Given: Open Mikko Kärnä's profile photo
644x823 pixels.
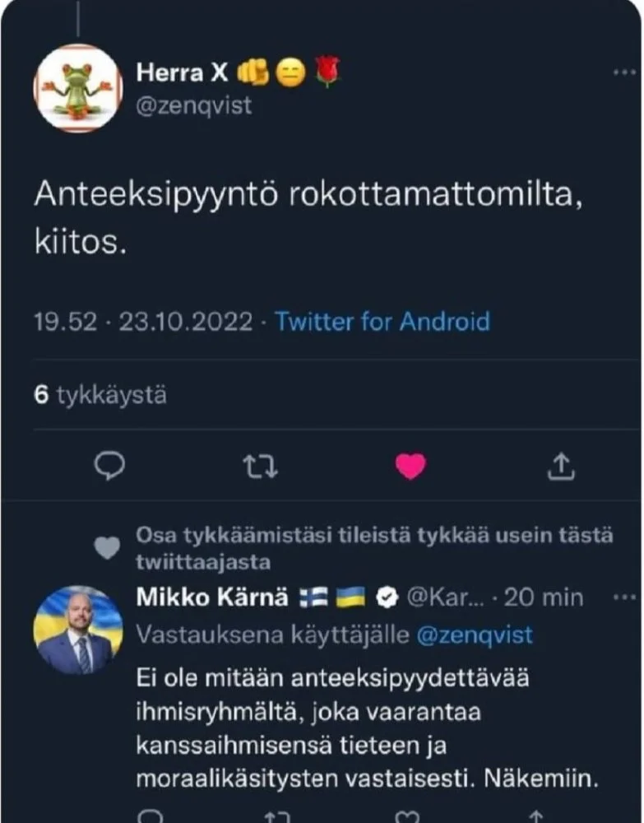Looking at the screenshot, I should pyautogui.click(x=78, y=630).
